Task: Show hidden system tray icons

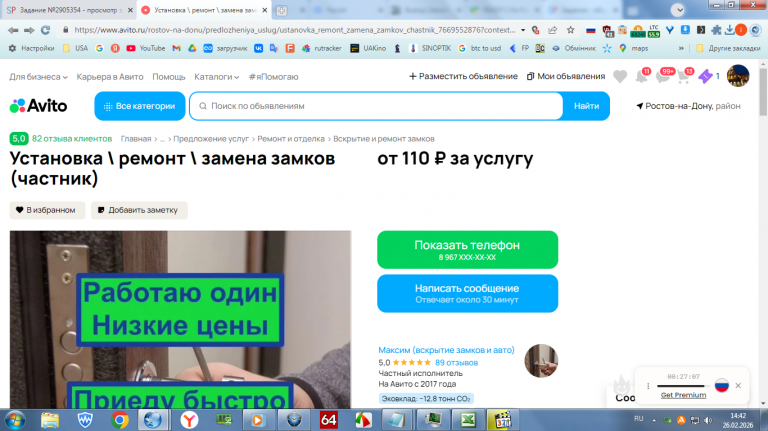Action: click(654, 420)
